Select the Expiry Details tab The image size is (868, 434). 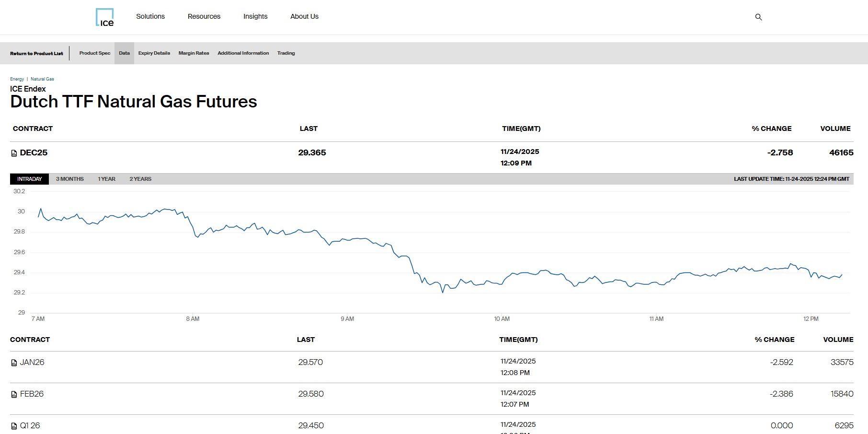154,53
